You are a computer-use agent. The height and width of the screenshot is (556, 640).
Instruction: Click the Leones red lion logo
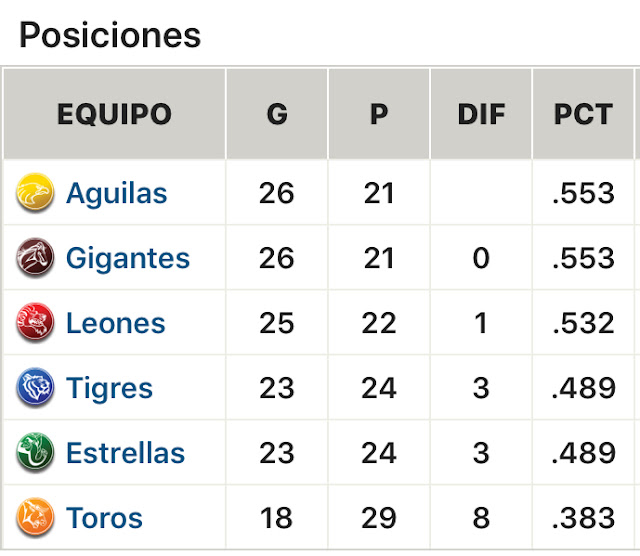35,322
